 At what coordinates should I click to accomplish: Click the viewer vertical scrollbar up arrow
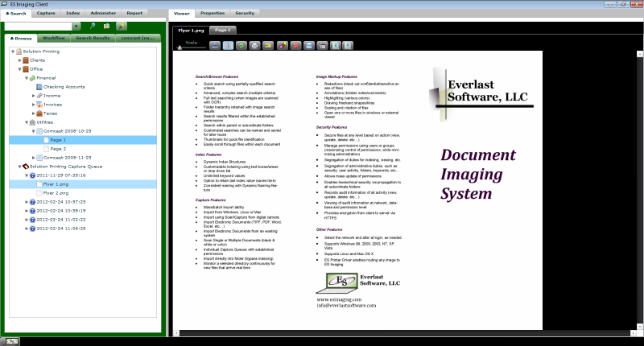[639, 54]
